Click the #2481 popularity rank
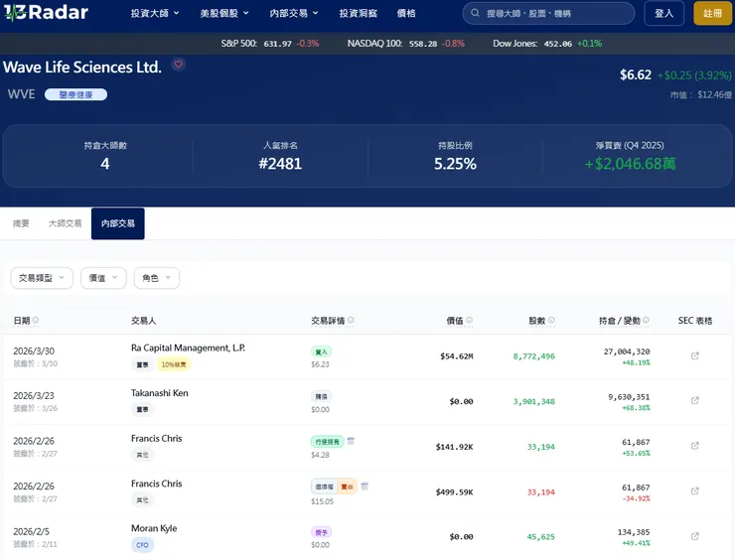The image size is (735, 560). (280, 164)
